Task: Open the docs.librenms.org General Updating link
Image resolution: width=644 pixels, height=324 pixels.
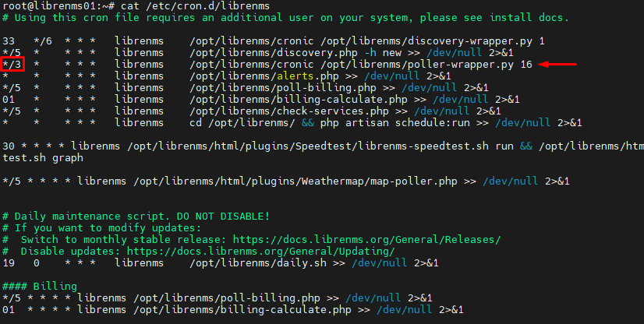Action: 261,251
